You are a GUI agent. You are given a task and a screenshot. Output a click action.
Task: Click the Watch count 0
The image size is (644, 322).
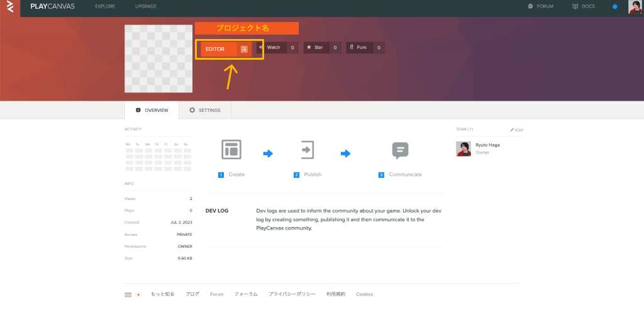point(292,48)
